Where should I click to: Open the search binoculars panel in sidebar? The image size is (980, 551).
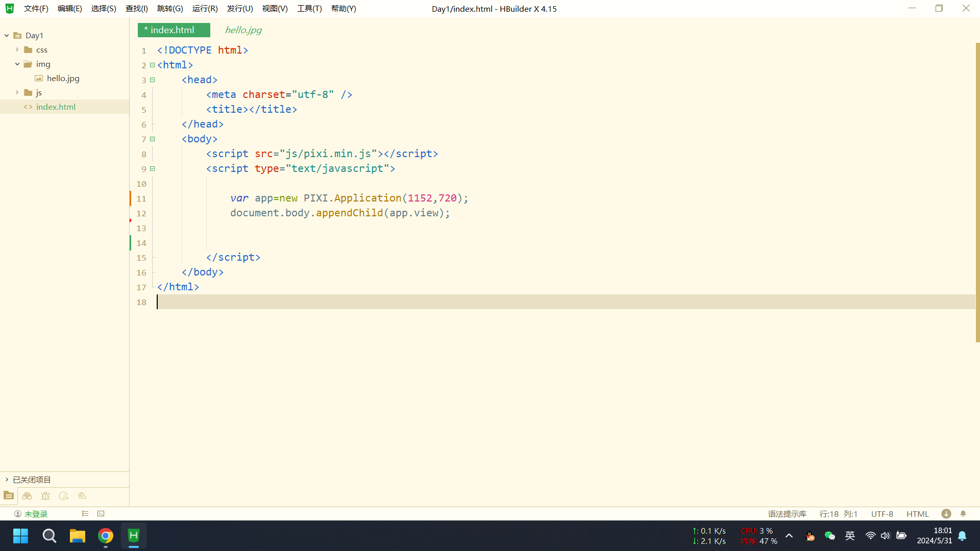click(x=27, y=496)
